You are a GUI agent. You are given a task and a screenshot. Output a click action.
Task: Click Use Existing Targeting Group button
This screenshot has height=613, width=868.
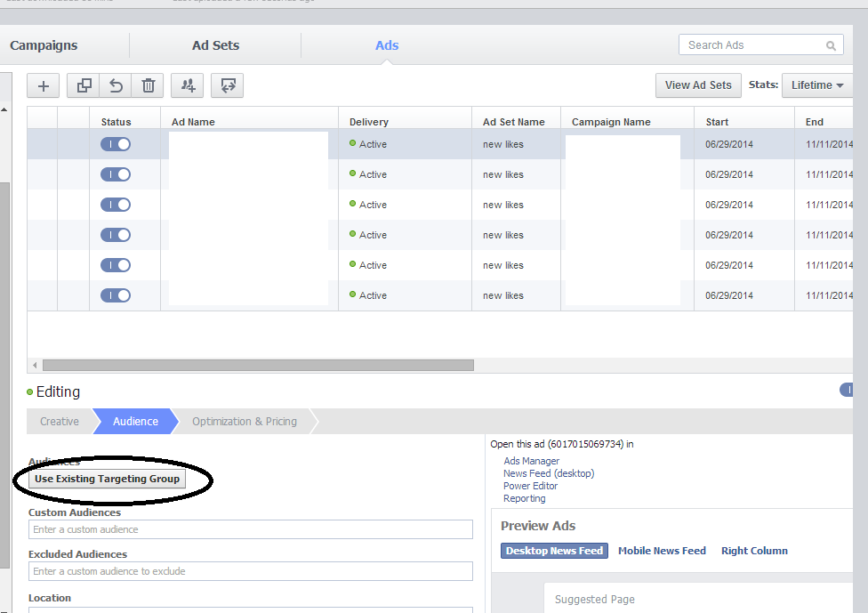tap(107, 479)
